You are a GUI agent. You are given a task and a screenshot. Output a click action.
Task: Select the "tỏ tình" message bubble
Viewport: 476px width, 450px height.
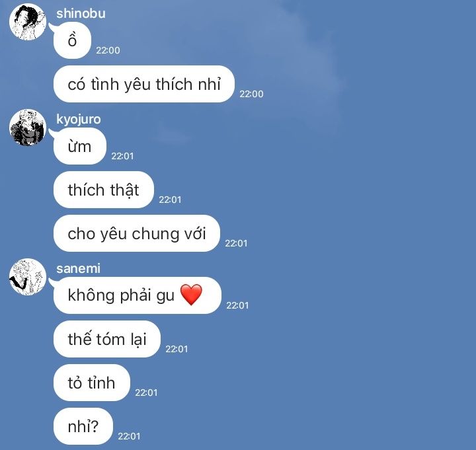click(92, 383)
